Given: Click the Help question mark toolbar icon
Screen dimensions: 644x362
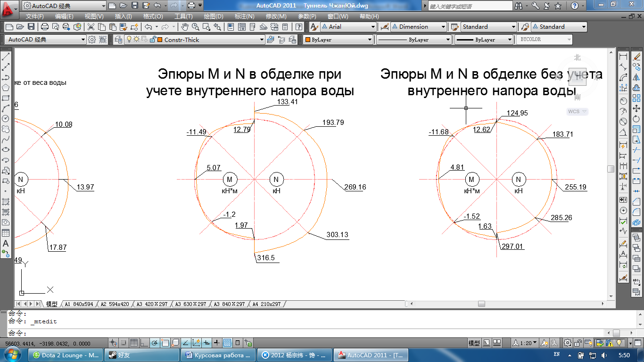Looking at the screenshot, I should point(298,27).
